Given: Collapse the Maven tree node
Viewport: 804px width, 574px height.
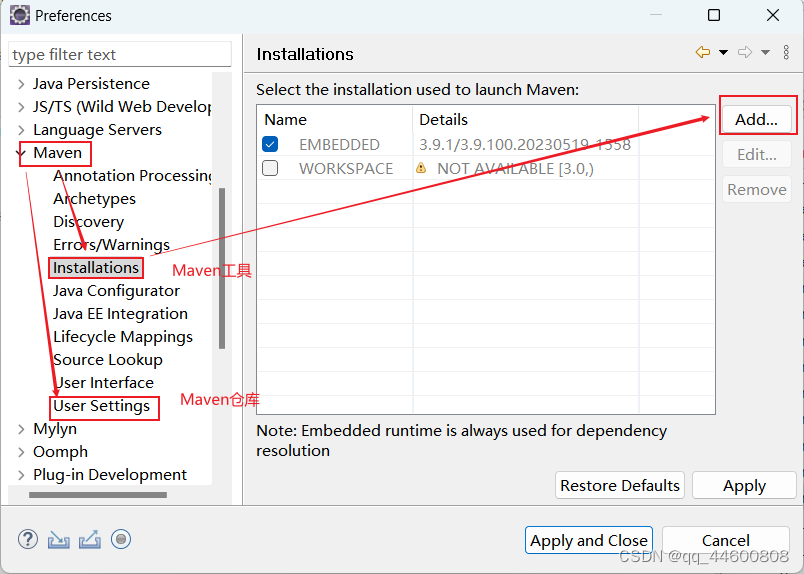Looking at the screenshot, I should (x=21, y=153).
